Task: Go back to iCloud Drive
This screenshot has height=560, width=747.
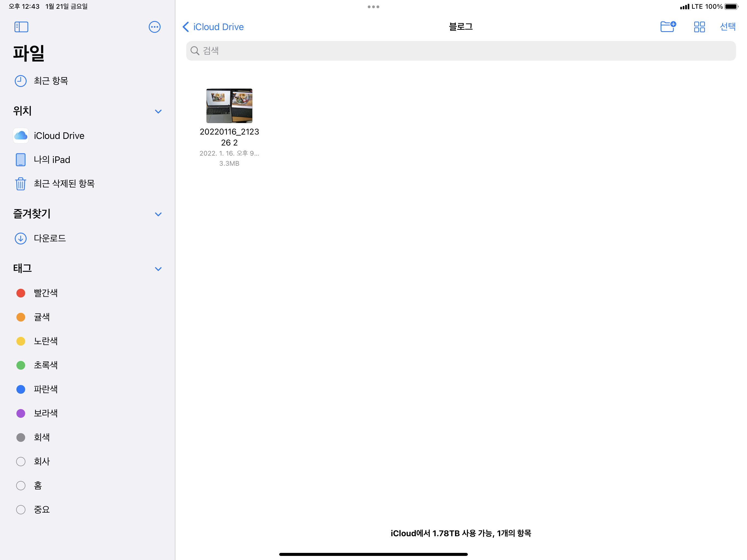Action: pyautogui.click(x=214, y=27)
